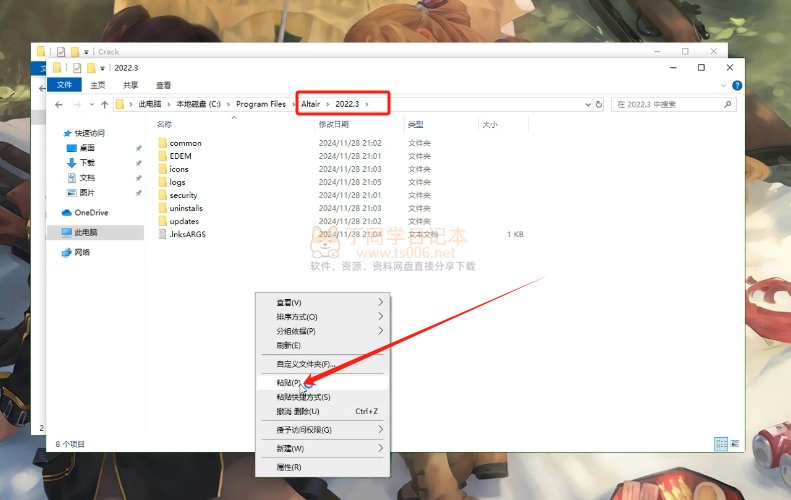Switch to the 共享 ribbon tab

pos(131,85)
